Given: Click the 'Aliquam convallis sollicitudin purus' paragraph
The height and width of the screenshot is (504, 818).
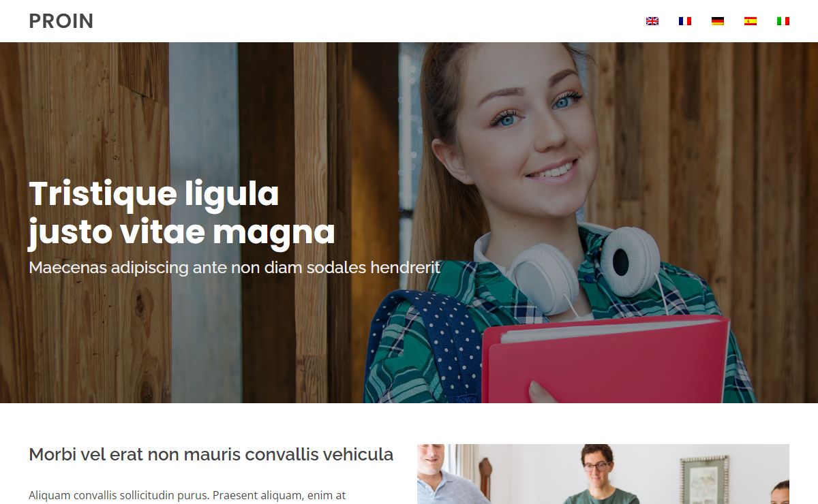Looking at the screenshot, I should click(x=187, y=496).
